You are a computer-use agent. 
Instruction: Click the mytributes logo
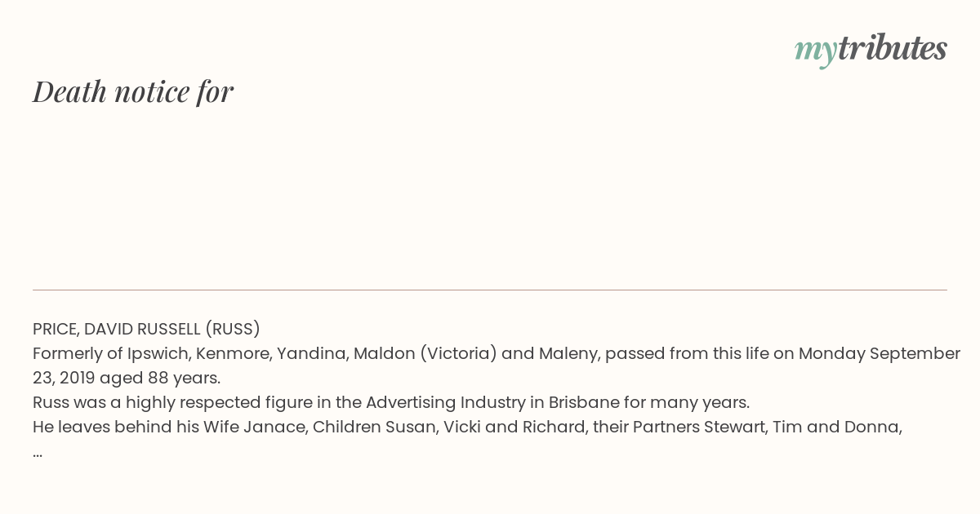pos(871,50)
